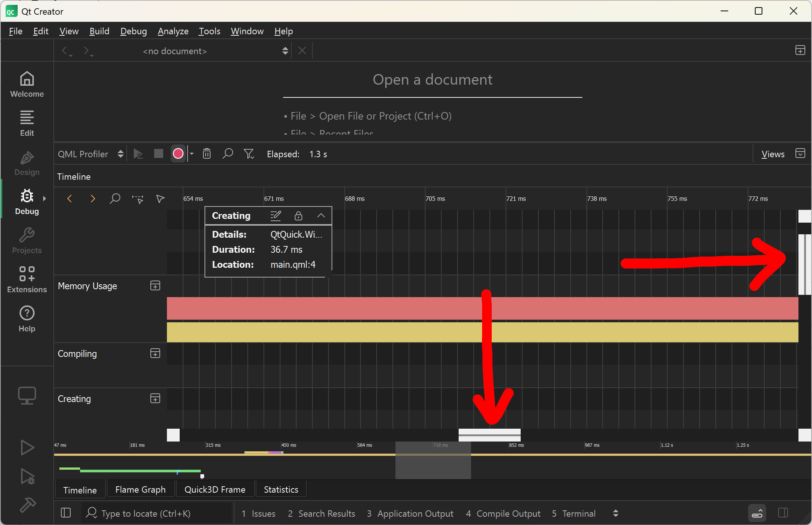Open the Tools menu

[x=209, y=31]
